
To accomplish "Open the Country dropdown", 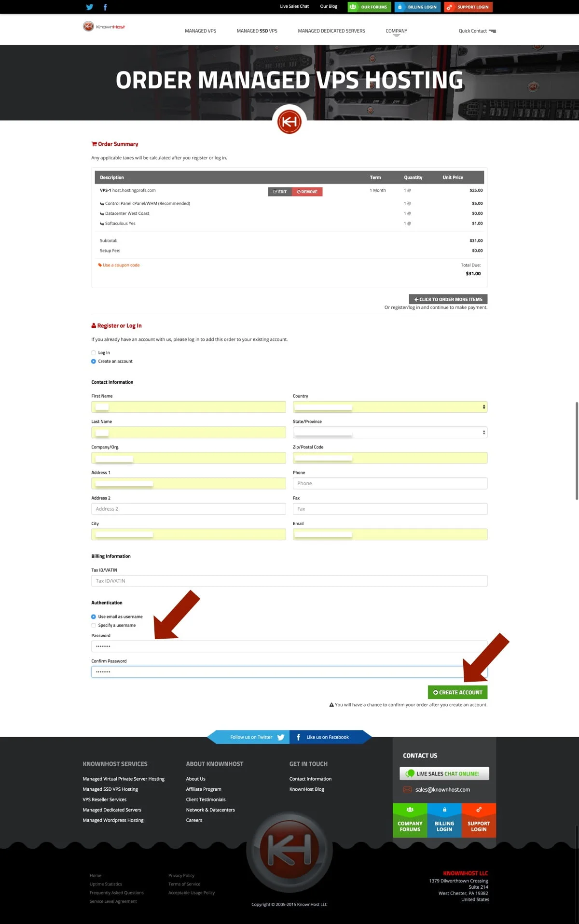I will [x=390, y=407].
